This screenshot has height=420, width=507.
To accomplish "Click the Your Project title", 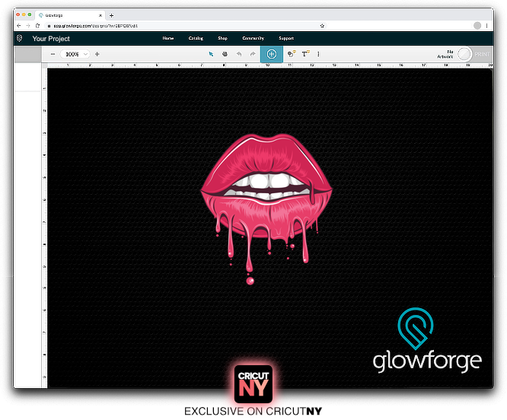I will pyautogui.click(x=51, y=39).
